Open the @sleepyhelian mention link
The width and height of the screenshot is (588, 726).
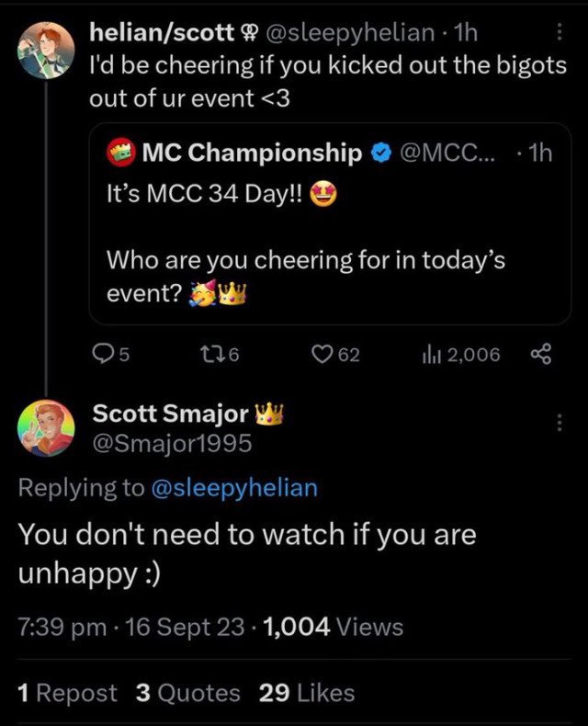click(234, 488)
